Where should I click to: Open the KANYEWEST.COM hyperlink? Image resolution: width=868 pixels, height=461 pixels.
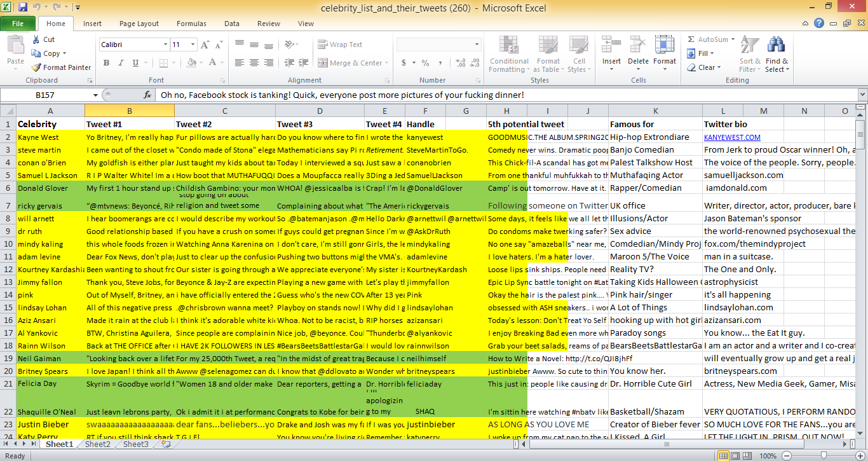point(732,137)
